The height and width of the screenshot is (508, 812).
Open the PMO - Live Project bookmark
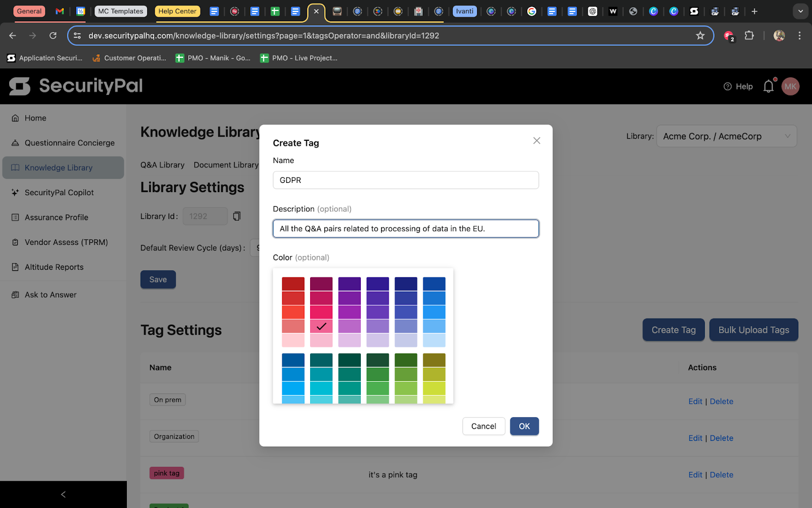click(x=298, y=58)
